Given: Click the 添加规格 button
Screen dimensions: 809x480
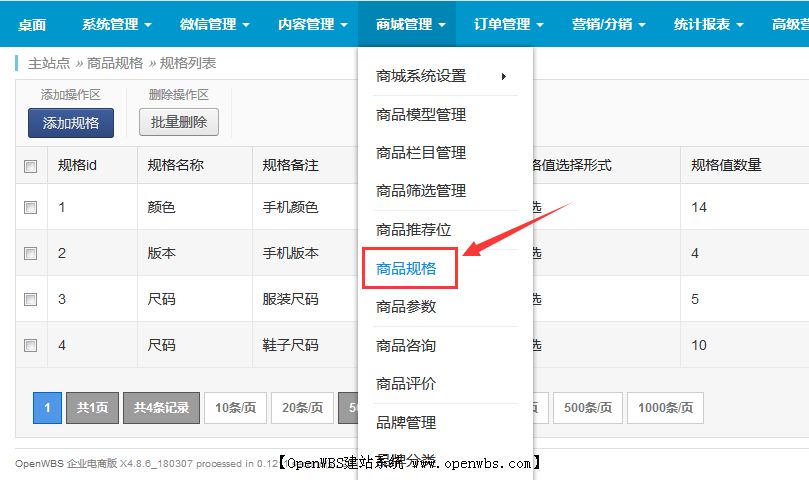Looking at the screenshot, I should click(70, 123).
